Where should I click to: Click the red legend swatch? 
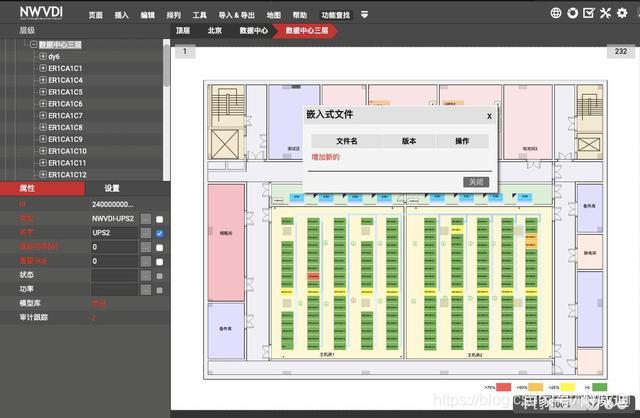pos(503,387)
